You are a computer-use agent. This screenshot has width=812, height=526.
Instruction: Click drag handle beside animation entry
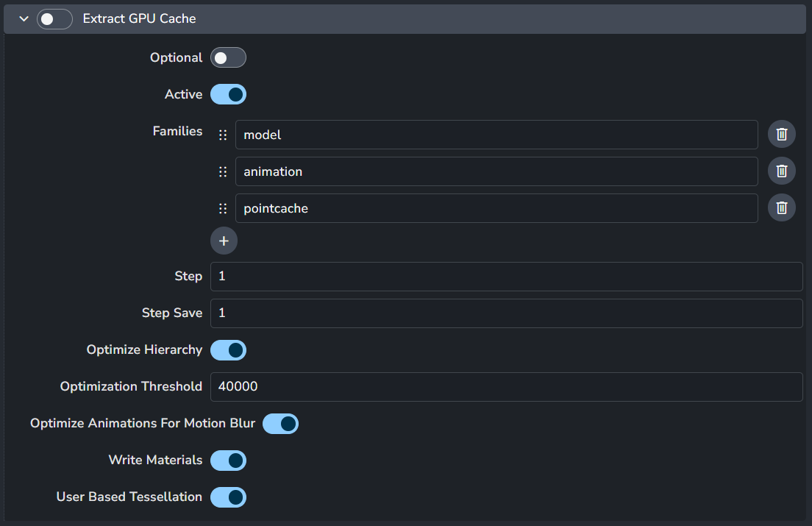223,171
